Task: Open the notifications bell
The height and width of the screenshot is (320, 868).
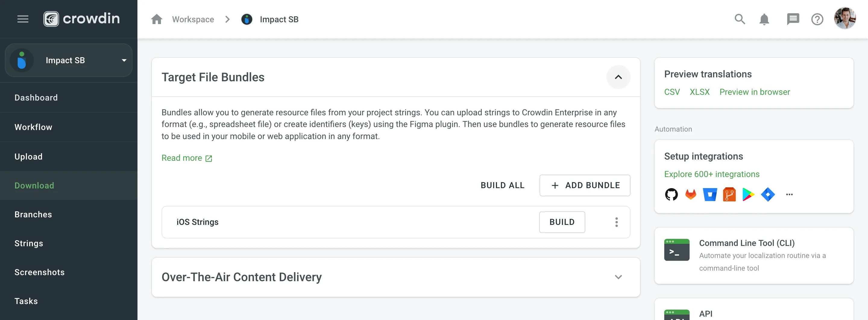Action: 764,19
